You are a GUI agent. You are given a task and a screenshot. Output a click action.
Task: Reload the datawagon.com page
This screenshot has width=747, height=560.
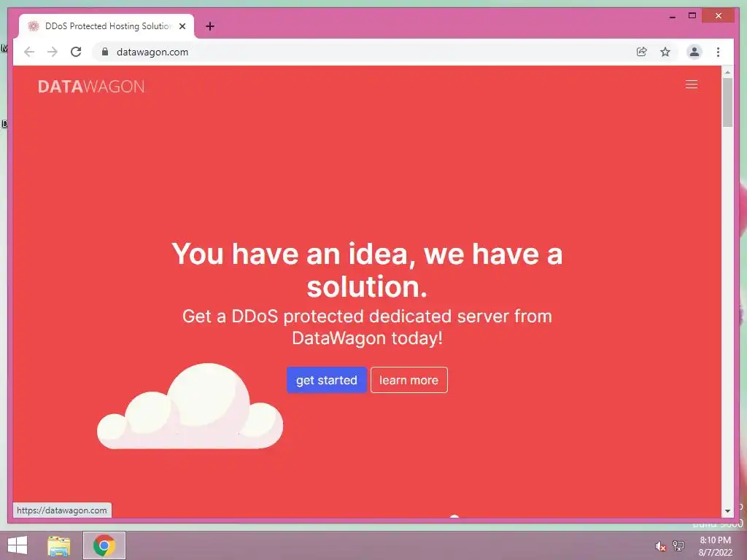coord(76,52)
